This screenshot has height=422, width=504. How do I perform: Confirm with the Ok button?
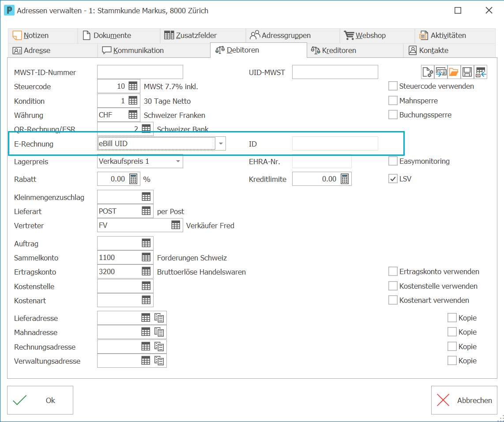pos(40,400)
